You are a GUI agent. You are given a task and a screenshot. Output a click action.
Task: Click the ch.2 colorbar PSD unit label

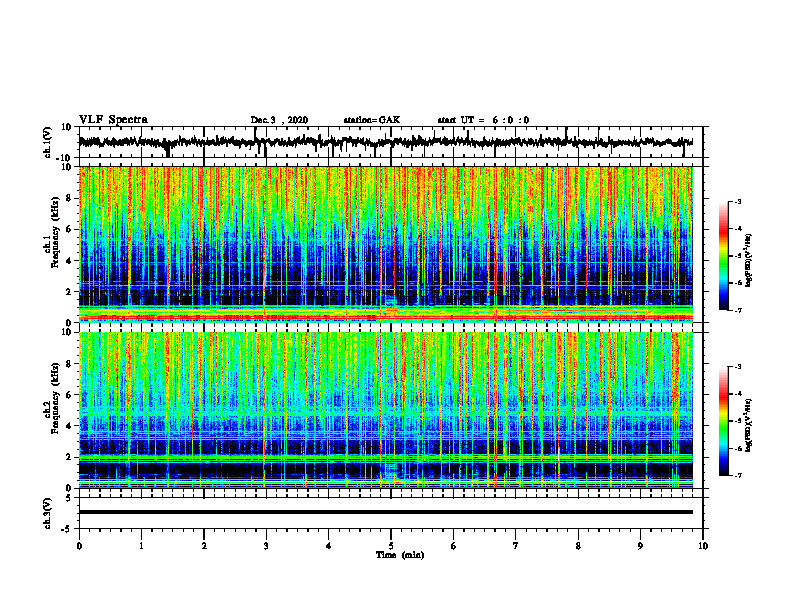click(x=749, y=426)
